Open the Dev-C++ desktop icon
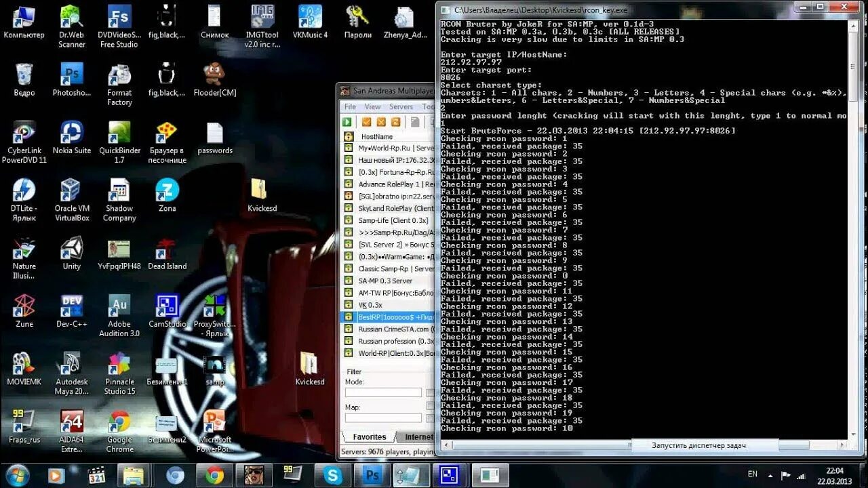Viewport: 868px width, 488px height. point(71,310)
